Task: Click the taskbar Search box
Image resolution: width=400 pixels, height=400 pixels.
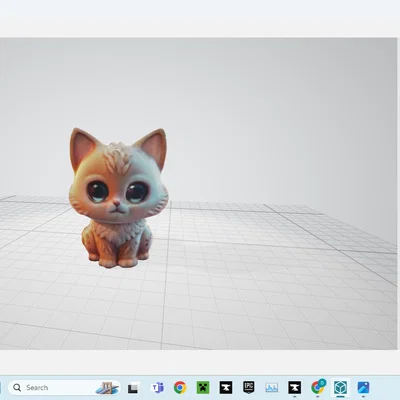Action: coord(64,387)
